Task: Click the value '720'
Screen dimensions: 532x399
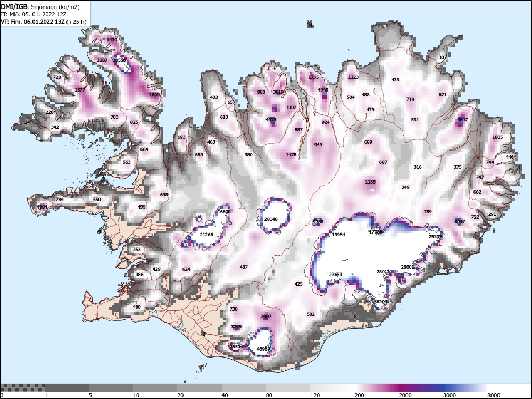Action: (x=57, y=77)
